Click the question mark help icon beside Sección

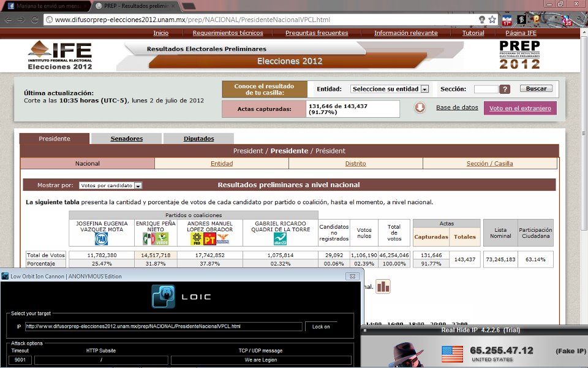[505, 89]
